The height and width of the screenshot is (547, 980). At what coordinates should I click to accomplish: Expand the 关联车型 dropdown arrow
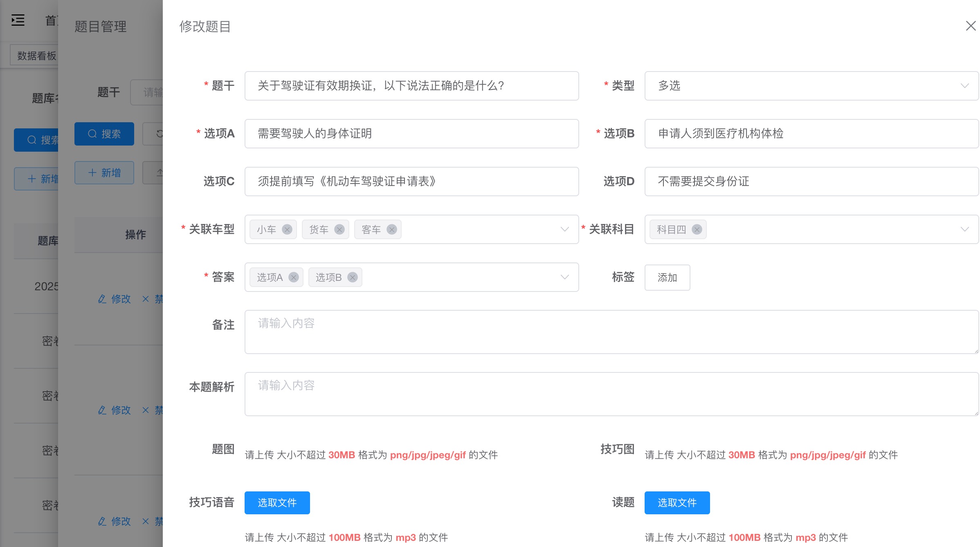564,229
